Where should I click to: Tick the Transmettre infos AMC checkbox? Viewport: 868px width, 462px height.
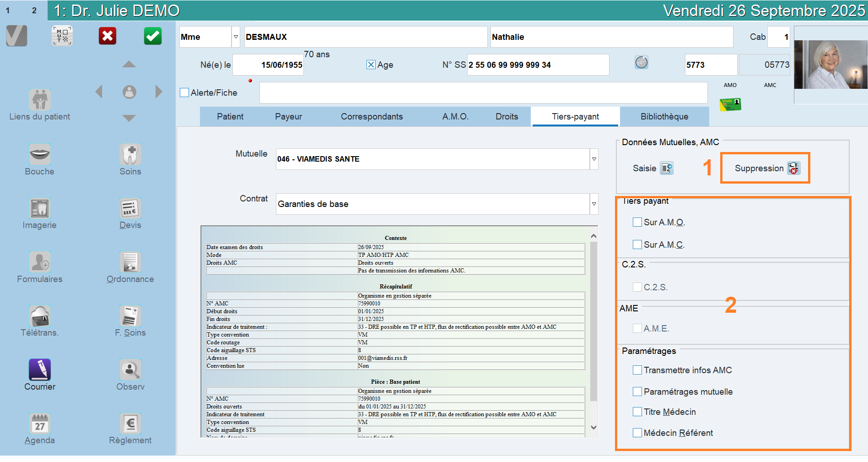637,370
